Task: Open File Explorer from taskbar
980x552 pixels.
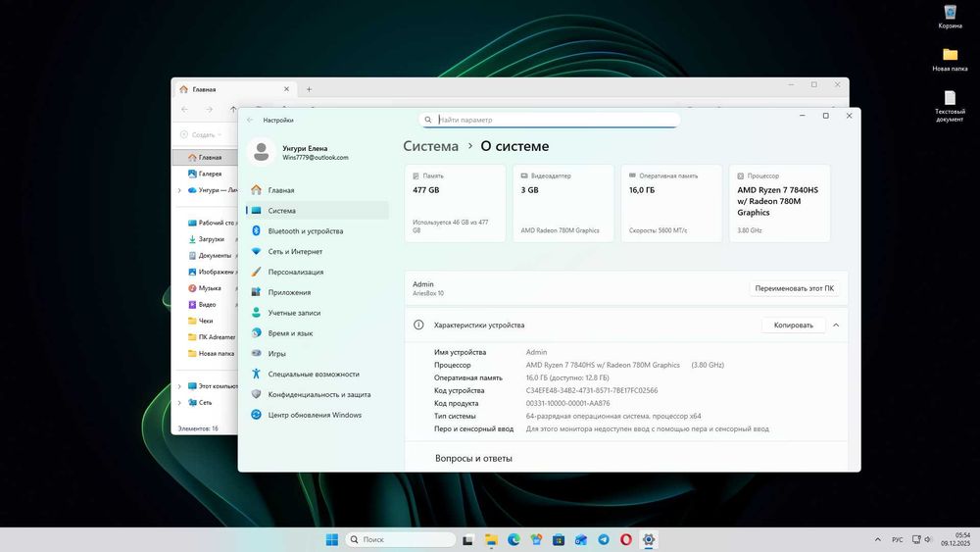Action: (491, 539)
